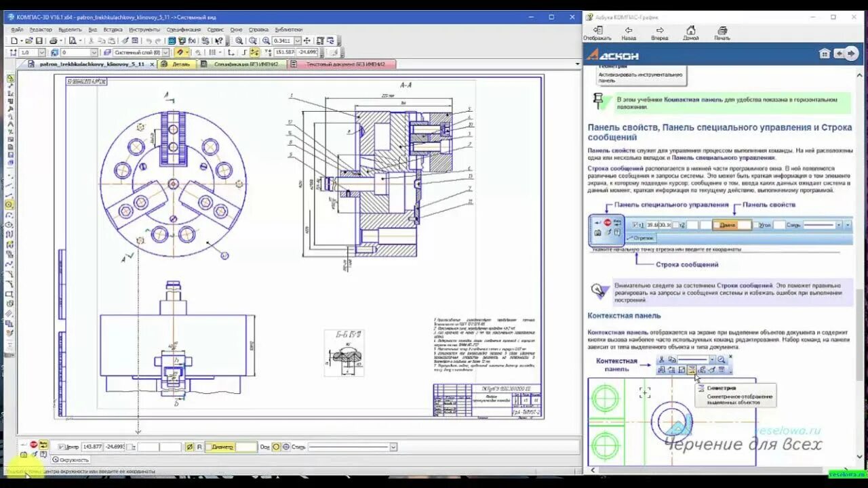Open the Редактор menu
Image resolution: width=868 pixels, height=488 pixels.
pyautogui.click(x=41, y=30)
